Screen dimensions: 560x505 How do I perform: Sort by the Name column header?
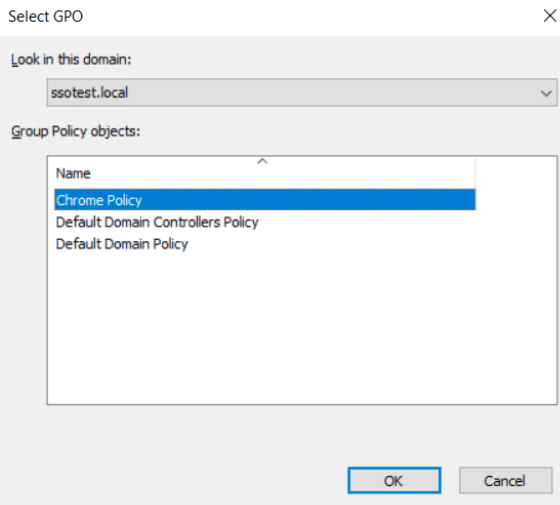[265, 173]
